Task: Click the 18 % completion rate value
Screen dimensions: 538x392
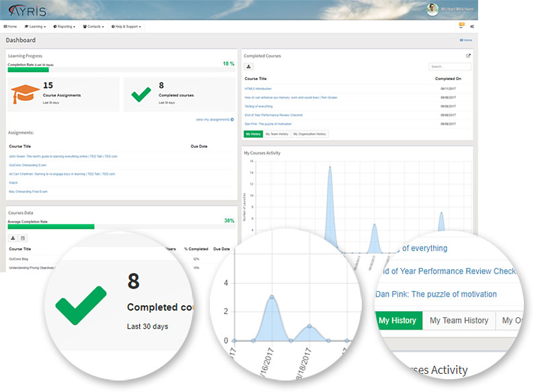Action: click(x=229, y=63)
